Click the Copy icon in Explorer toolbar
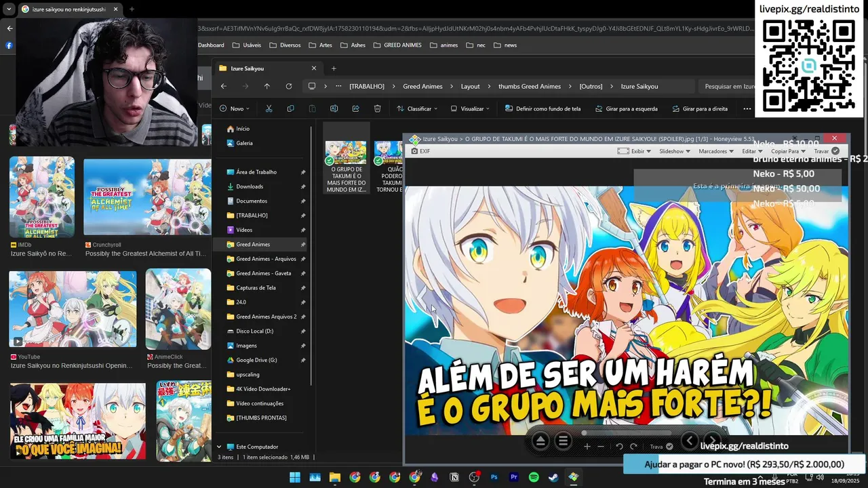The width and height of the screenshot is (868, 488). (x=290, y=108)
